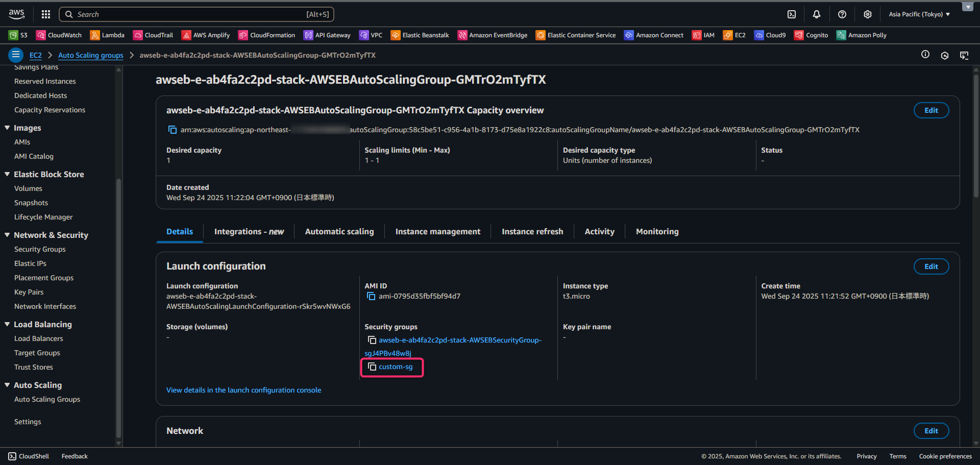980x465 pixels.
Task: Open the notifications bell
Action: tap(817, 14)
